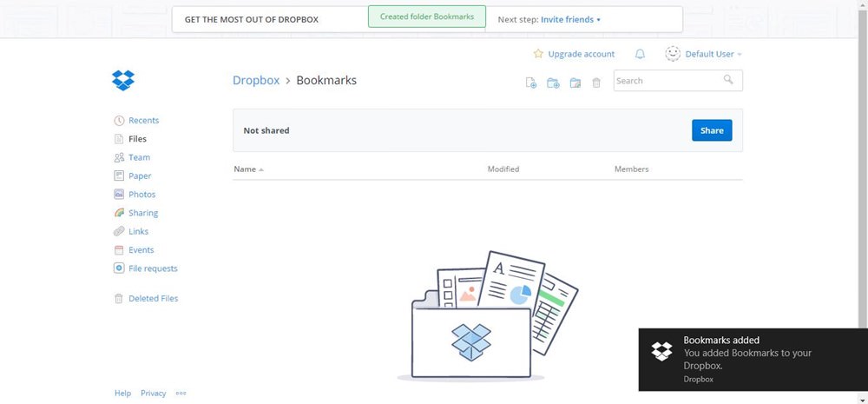Click the Bookmarks breadcrumb title
Image resolution: width=868 pixels, height=404 pixels.
326,80
